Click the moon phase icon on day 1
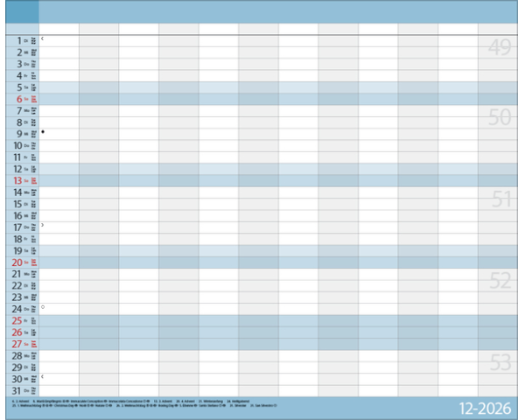This screenshot has height=420, width=525. (42, 39)
